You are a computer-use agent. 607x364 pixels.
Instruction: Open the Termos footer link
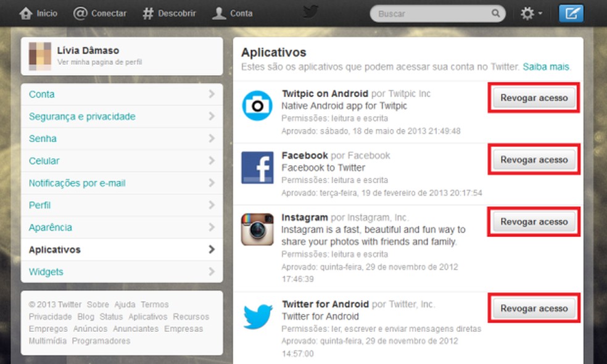tap(154, 304)
